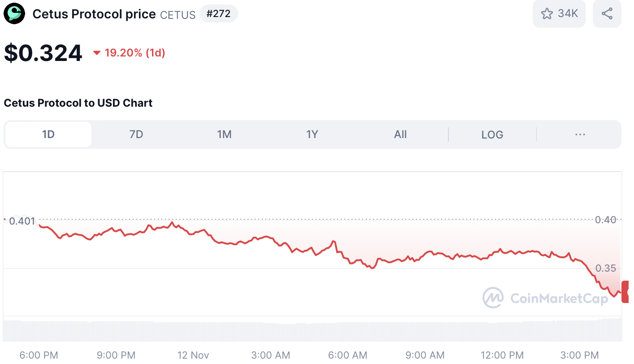Toggle LOG scale on the chart

point(492,134)
